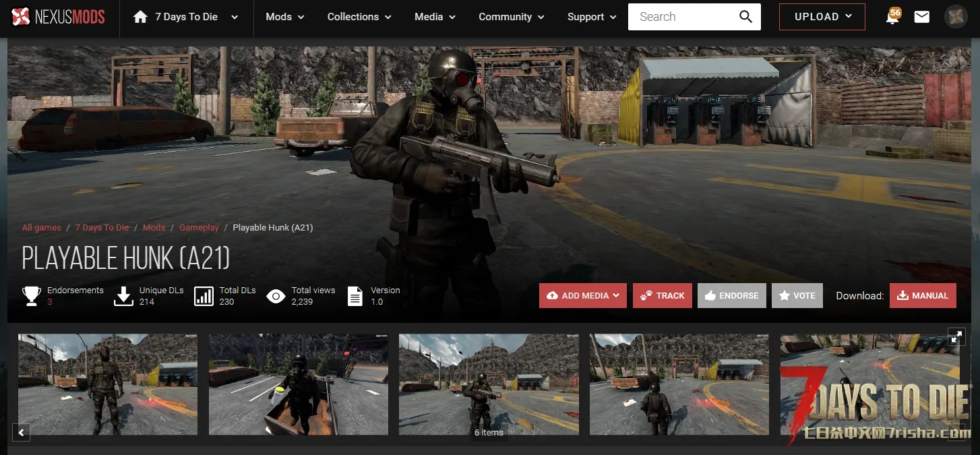
Task: Open first thumbnail of soldier standing front
Action: pos(108,384)
